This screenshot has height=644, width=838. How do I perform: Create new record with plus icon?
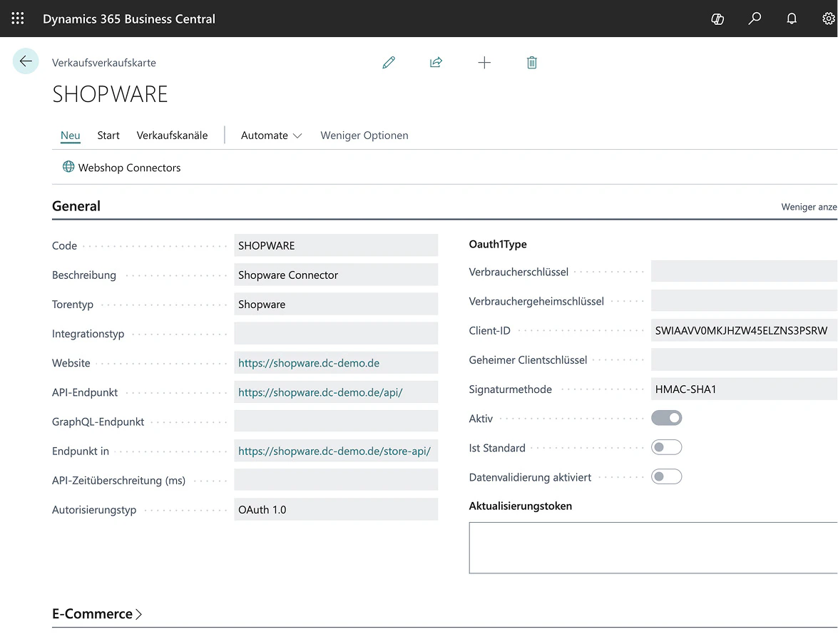484,63
